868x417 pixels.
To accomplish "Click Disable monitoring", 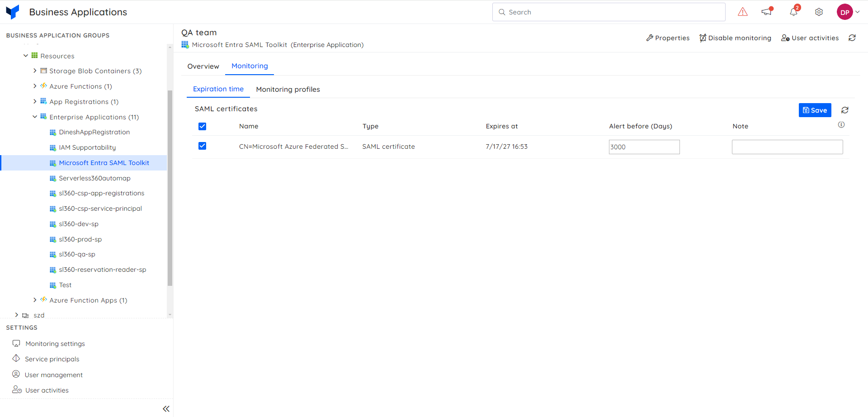I will 735,38.
